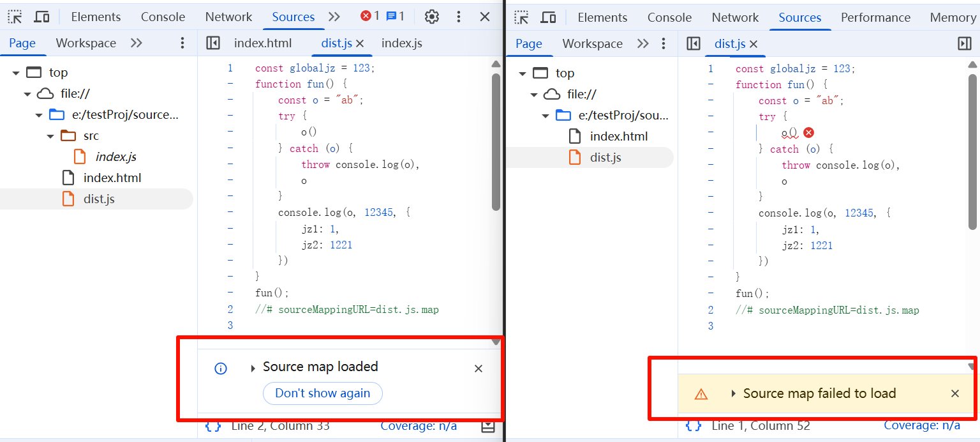Open more options in right navigator pane
Screen dimensions: 980x442
tap(664, 43)
